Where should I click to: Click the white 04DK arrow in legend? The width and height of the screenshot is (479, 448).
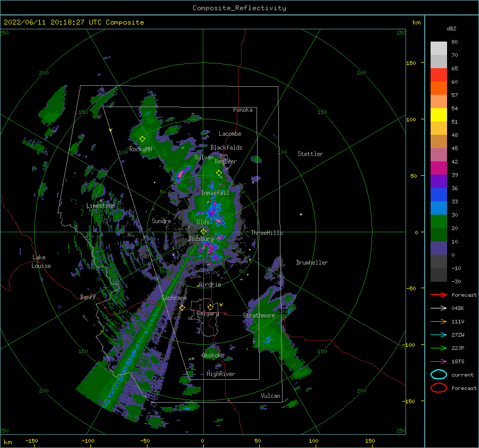click(x=439, y=308)
